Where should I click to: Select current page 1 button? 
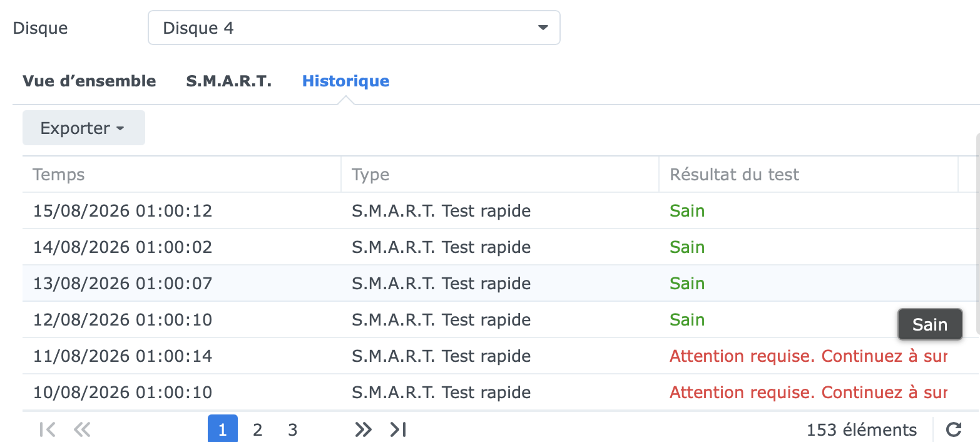223,429
